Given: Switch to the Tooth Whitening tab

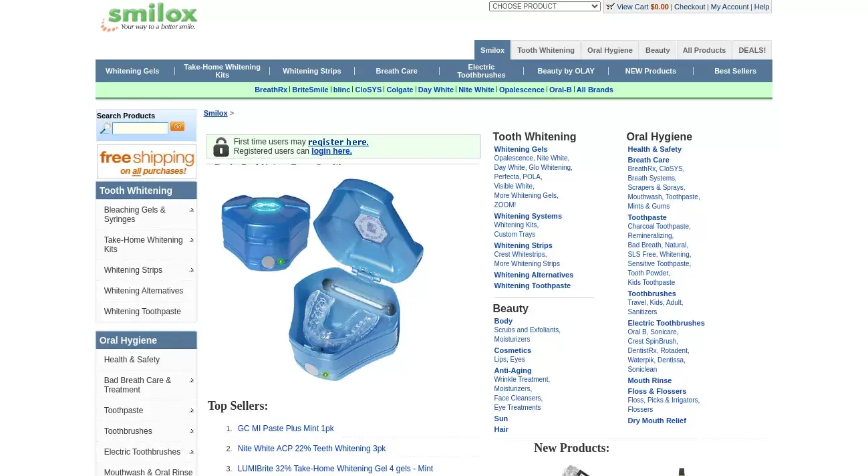Looking at the screenshot, I should pyautogui.click(x=546, y=50).
